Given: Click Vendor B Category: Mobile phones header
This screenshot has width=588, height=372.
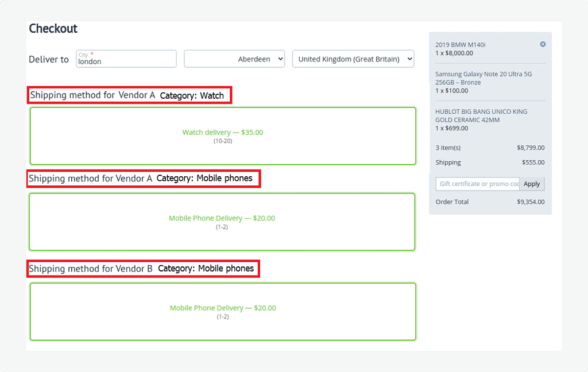Looking at the screenshot, I should [x=143, y=268].
